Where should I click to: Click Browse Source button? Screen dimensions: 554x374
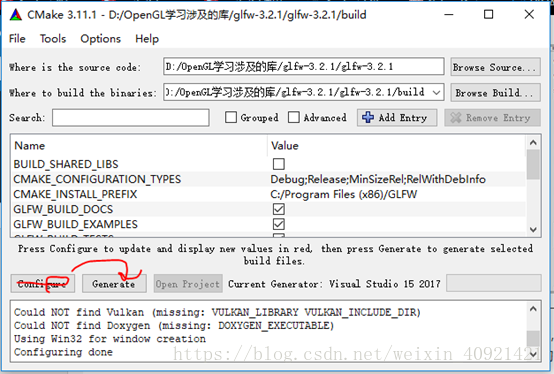pos(495,67)
